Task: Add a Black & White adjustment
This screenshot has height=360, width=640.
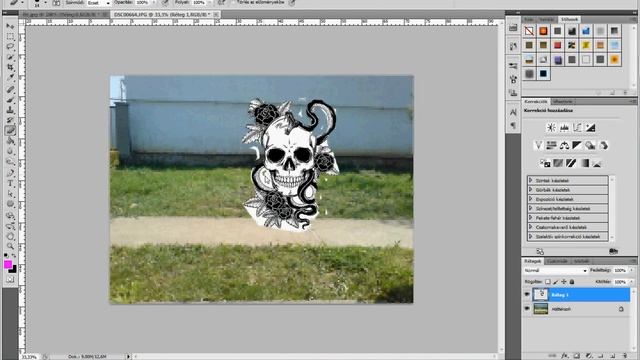Action: [x=577, y=145]
